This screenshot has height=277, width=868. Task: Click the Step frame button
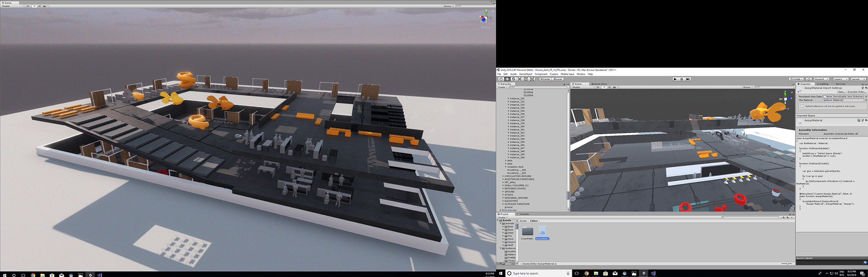[x=688, y=79]
